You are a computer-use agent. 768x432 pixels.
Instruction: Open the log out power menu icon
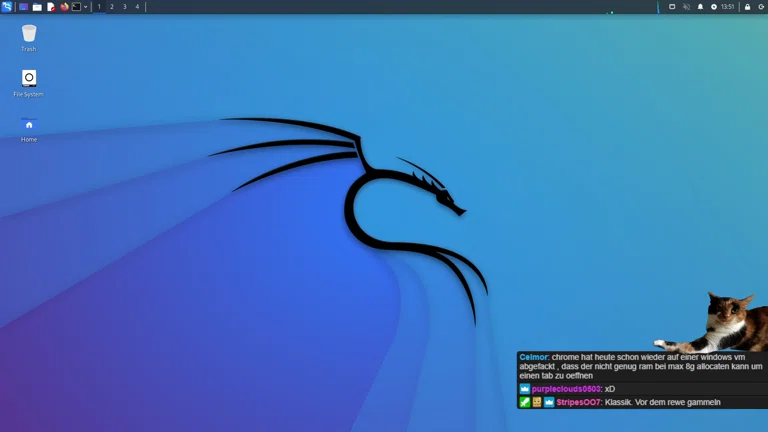click(x=761, y=7)
